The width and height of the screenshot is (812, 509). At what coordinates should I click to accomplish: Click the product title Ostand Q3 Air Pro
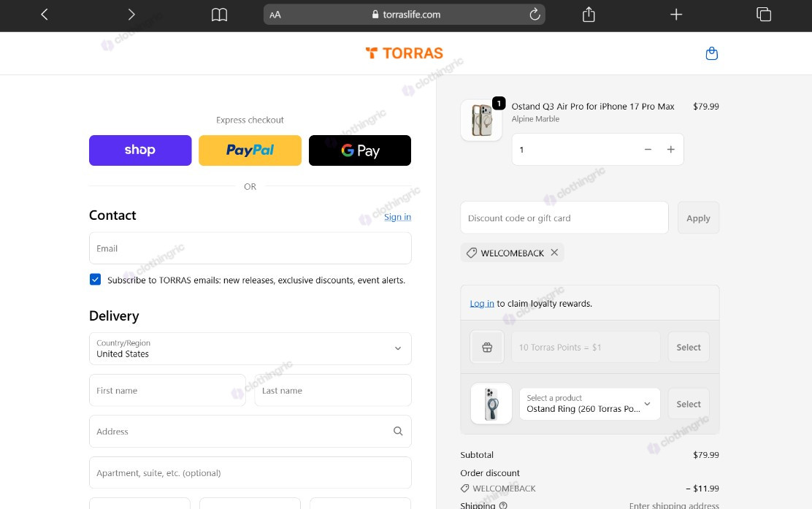(593, 106)
